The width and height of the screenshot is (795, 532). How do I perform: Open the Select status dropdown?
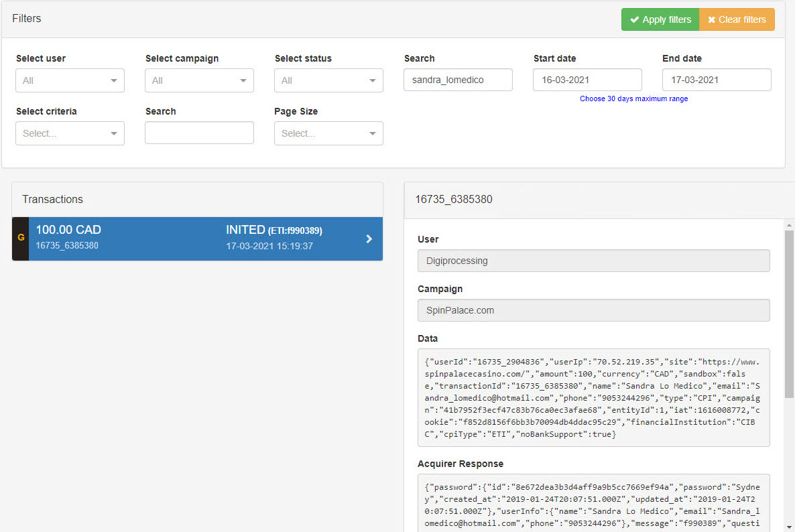click(328, 80)
